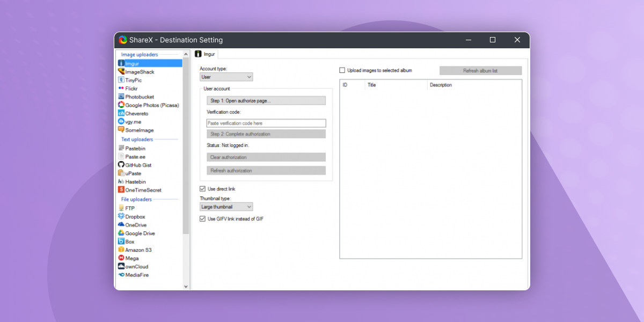The image size is (644, 322).
Task: Open FTP settings via its icon
Action: [121, 208]
